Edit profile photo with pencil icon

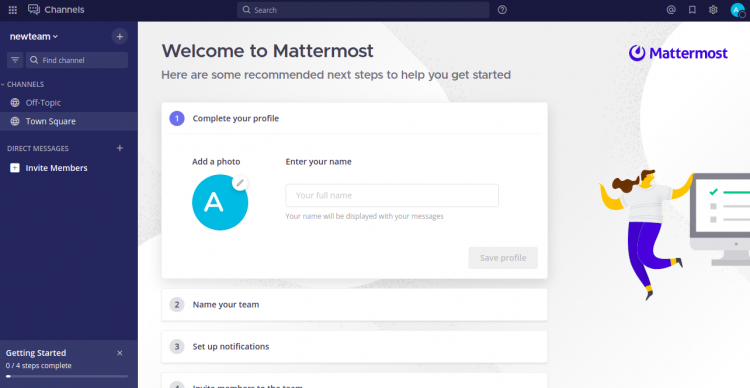tap(240, 183)
